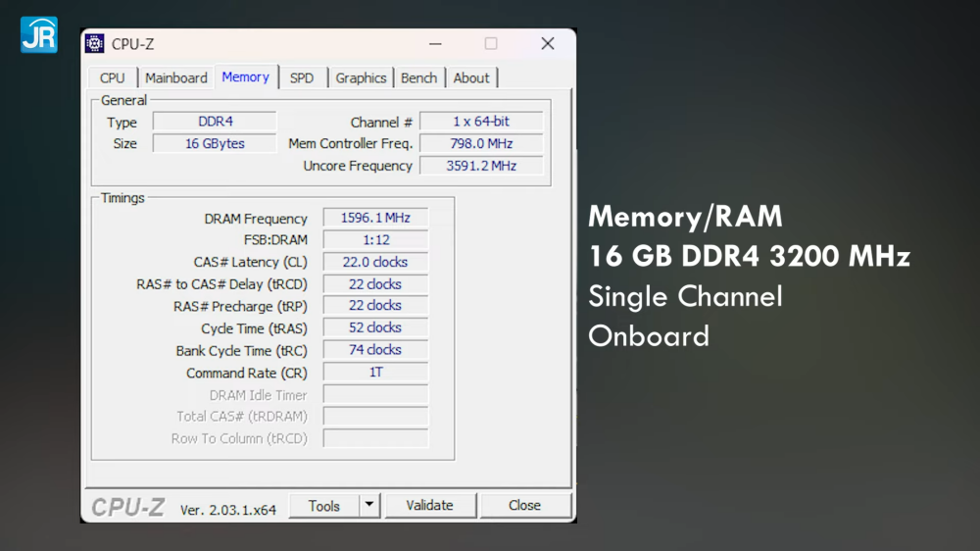
Task: Click the RAS# to CAS# Delay (tRCD) label
Action: pyautogui.click(x=221, y=284)
